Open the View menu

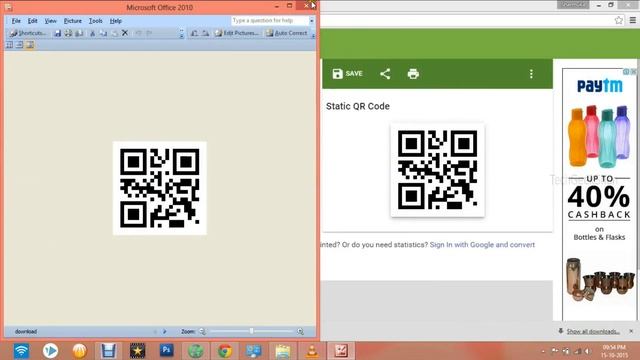51,21
